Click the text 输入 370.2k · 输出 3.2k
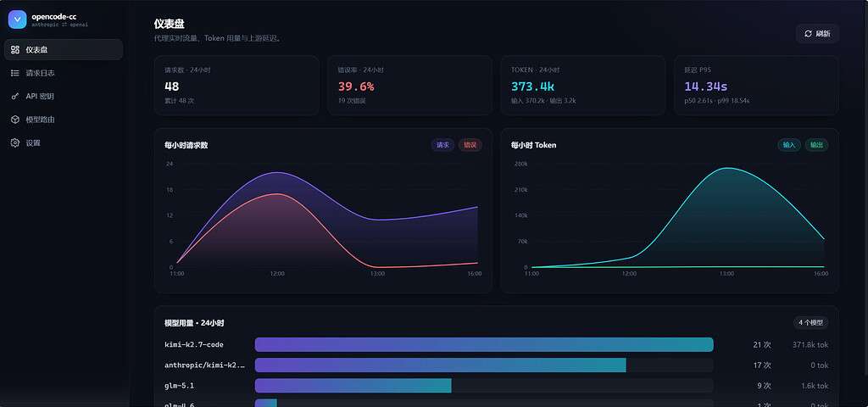This screenshot has width=868, height=407. point(543,102)
